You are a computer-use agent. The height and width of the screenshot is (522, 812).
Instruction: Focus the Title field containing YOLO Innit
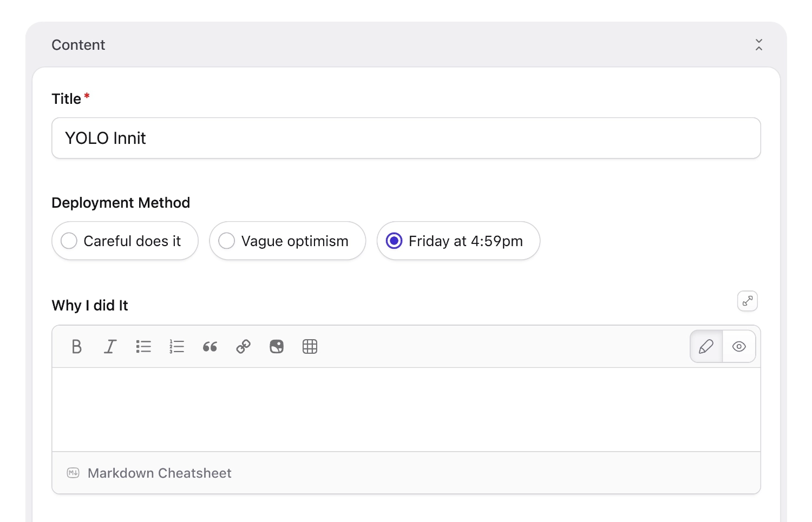pos(406,138)
